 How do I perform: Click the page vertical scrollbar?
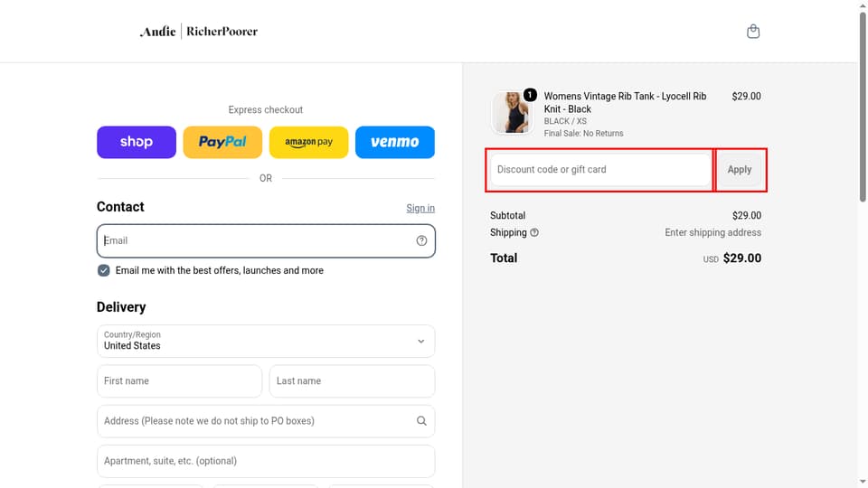tap(863, 108)
